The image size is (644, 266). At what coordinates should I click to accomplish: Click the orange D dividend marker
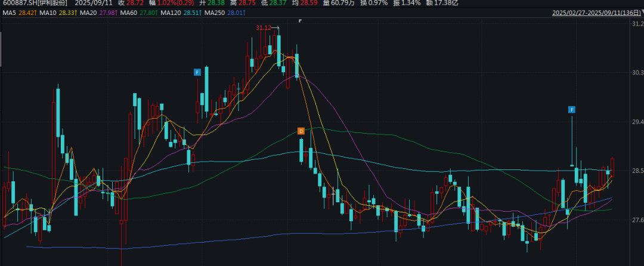coord(301,131)
